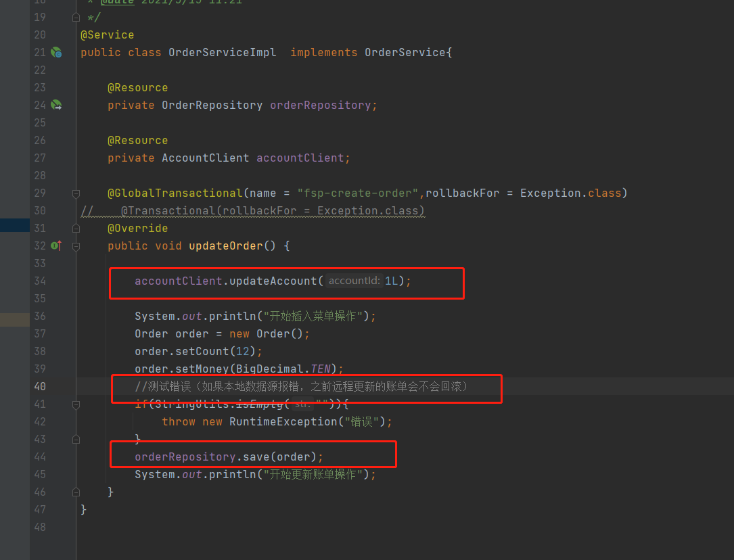
Task: Click the accountId parameter hint
Action: pos(354,281)
